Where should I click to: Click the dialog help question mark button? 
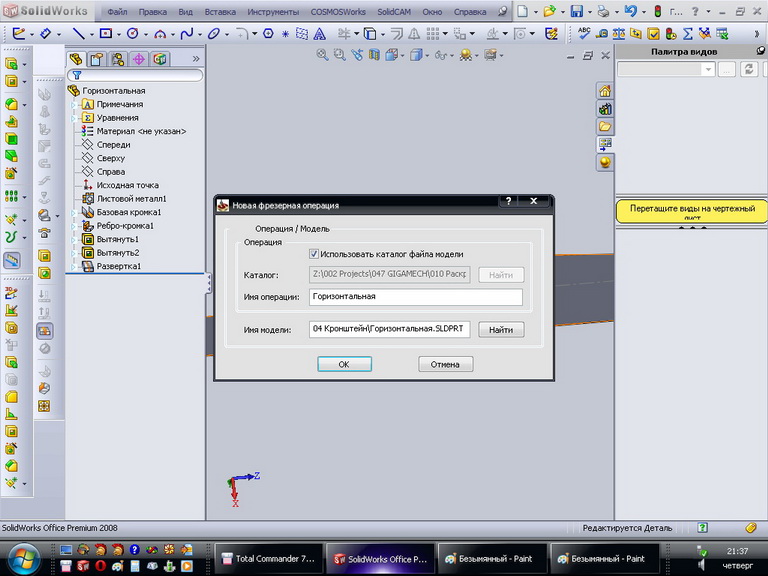point(508,201)
